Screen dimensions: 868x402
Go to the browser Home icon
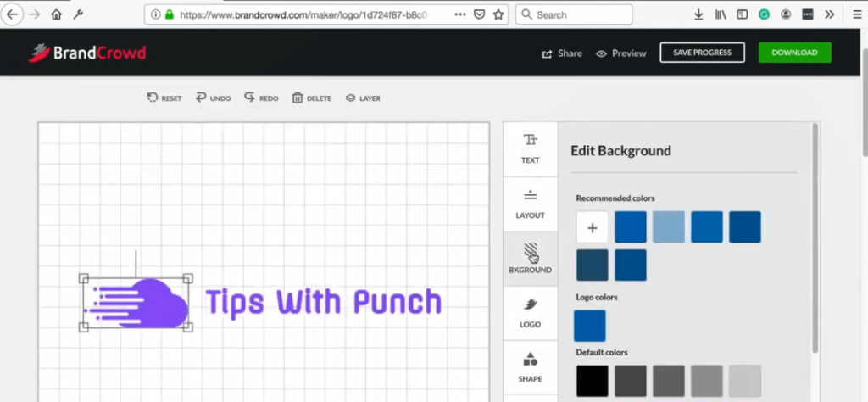coord(56,14)
